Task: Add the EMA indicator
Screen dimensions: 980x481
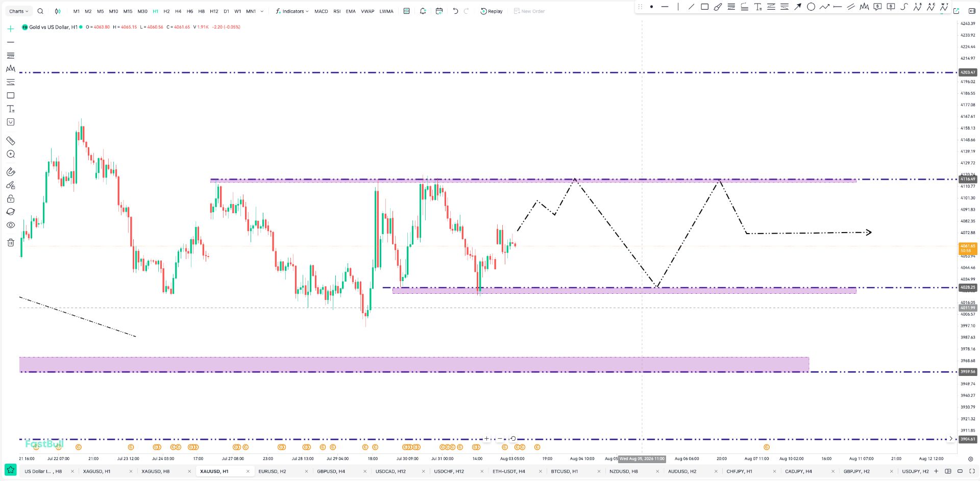Action: pos(351,11)
